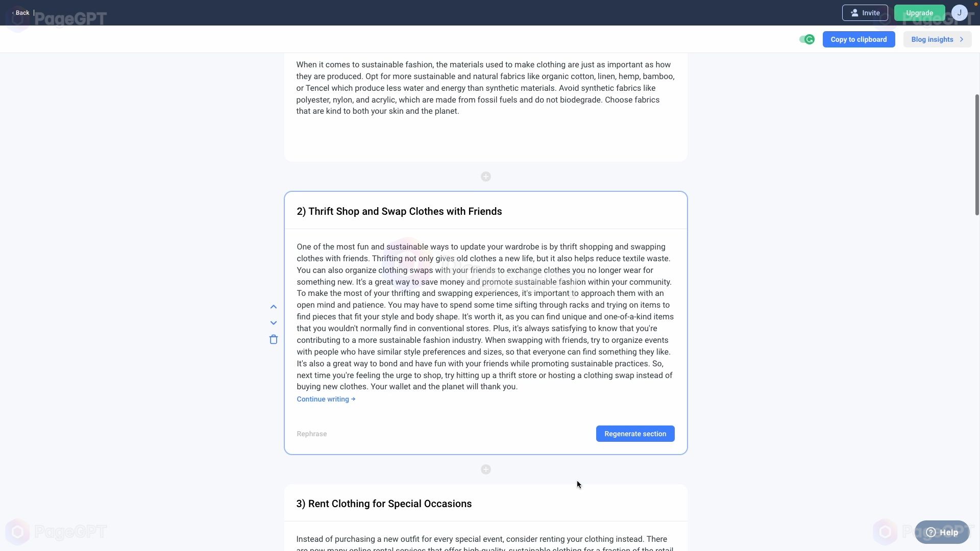
Task: Click the Upgrade dropdown button
Action: [919, 12]
